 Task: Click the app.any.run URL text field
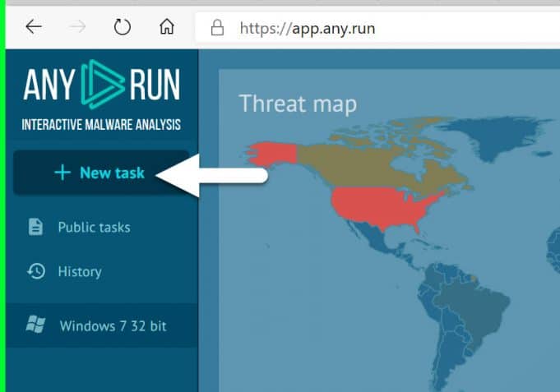[x=307, y=28]
